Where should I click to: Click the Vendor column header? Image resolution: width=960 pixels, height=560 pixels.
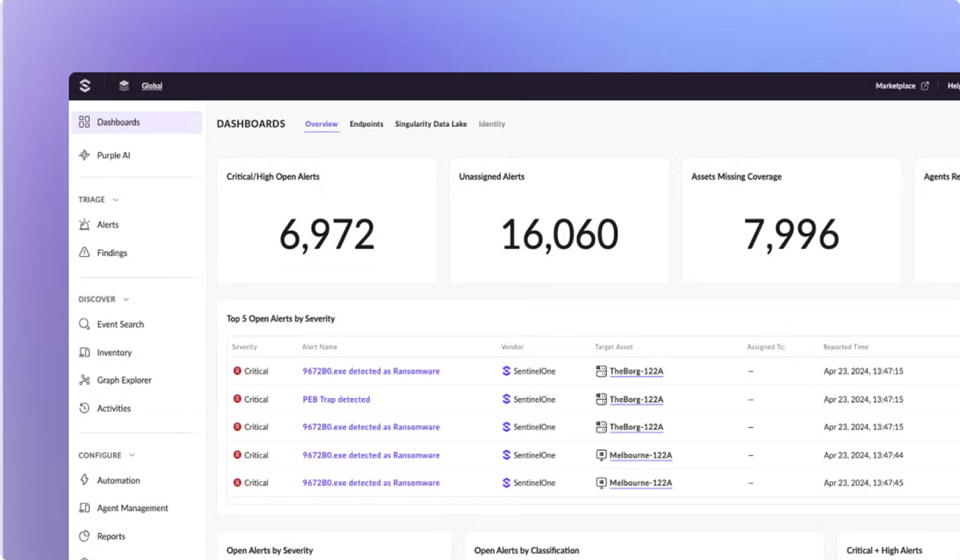(512, 347)
